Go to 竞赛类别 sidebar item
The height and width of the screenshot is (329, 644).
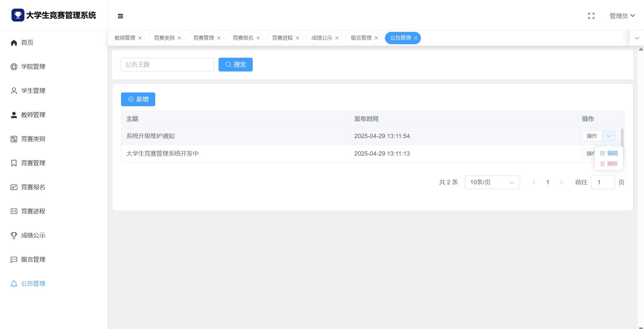(33, 139)
